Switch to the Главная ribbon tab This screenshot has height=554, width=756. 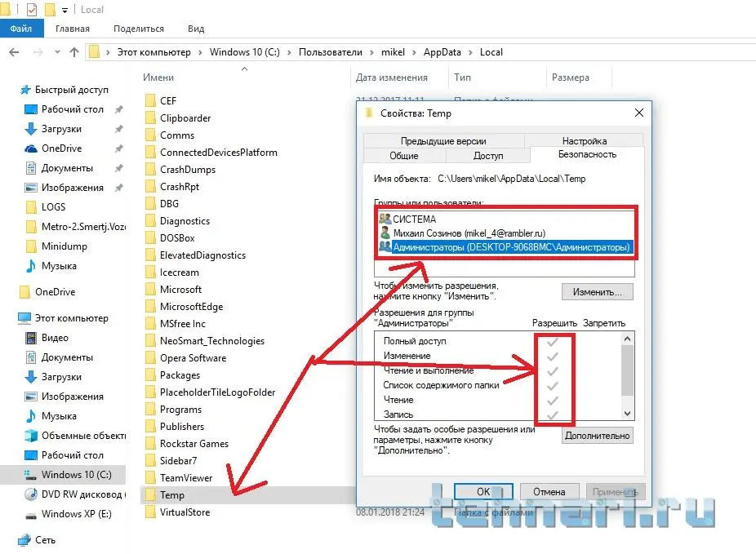click(73, 29)
